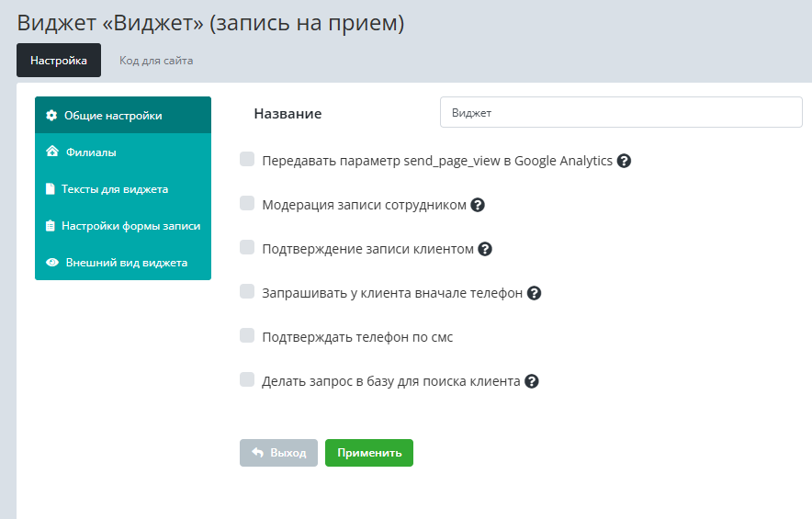Enable send_page_view Google Analytics checkbox
Screen dimensions: 812x519
247,159
